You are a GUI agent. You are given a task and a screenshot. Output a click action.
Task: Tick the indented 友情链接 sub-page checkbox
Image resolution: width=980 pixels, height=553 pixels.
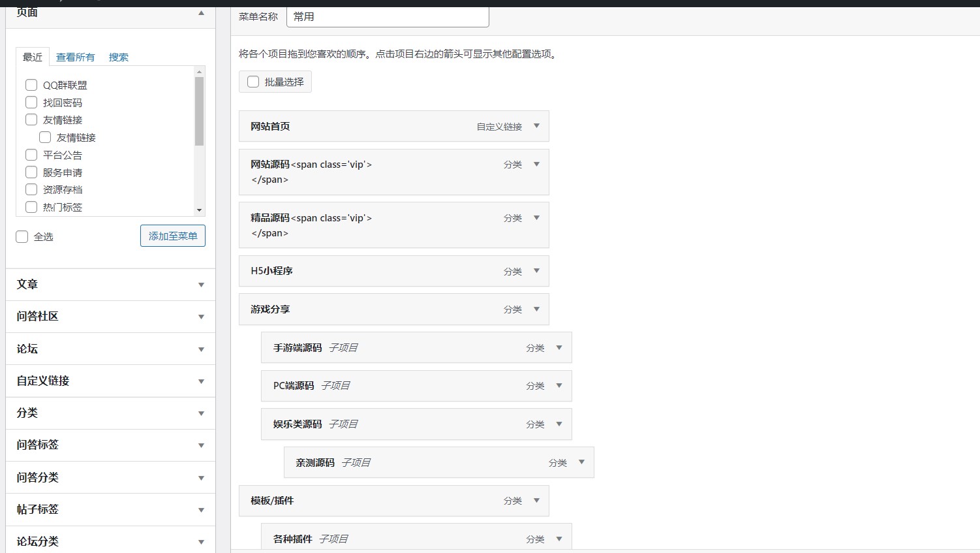coord(45,137)
